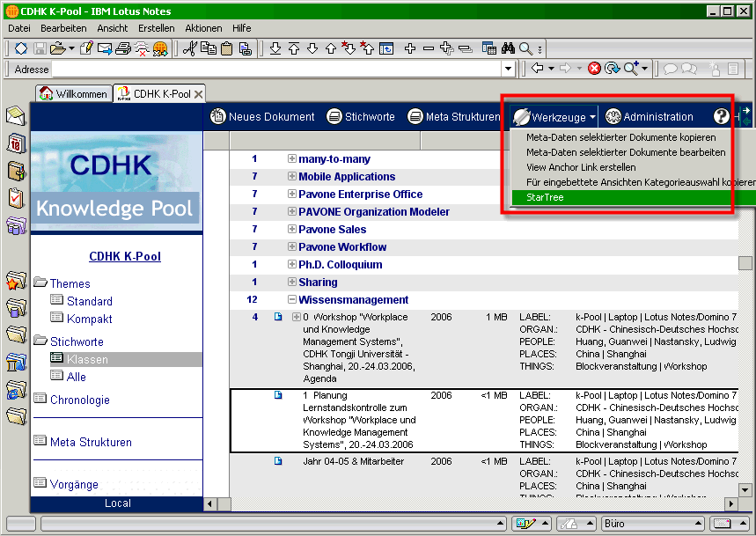Open the Ansicht menu
Viewport: 756px width, 536px height.
pyautogui.click(x=113, y=28)
